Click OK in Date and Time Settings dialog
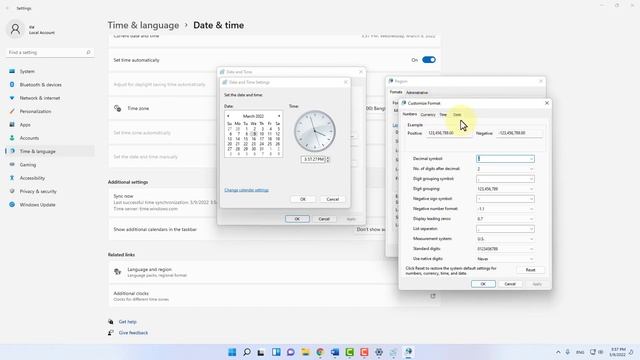 pyautogui.click(x=303, y=199)
